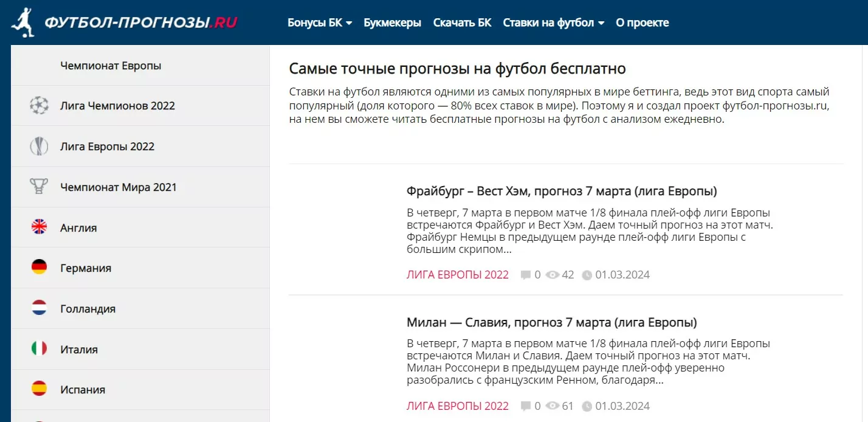Select the Germany flag icon
Image resolution: width=868 pixels, height=422 pixels.
coord(39,268)
